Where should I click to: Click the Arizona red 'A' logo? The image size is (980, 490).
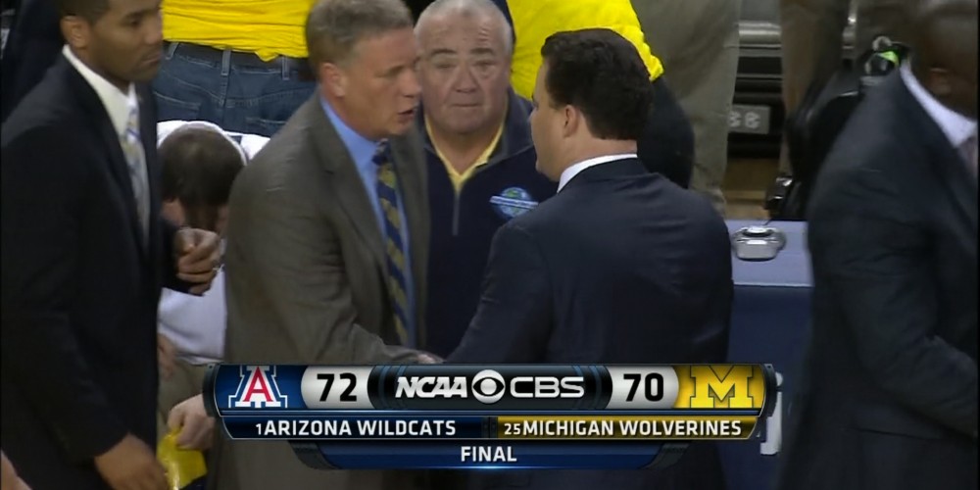click(258, 387)
